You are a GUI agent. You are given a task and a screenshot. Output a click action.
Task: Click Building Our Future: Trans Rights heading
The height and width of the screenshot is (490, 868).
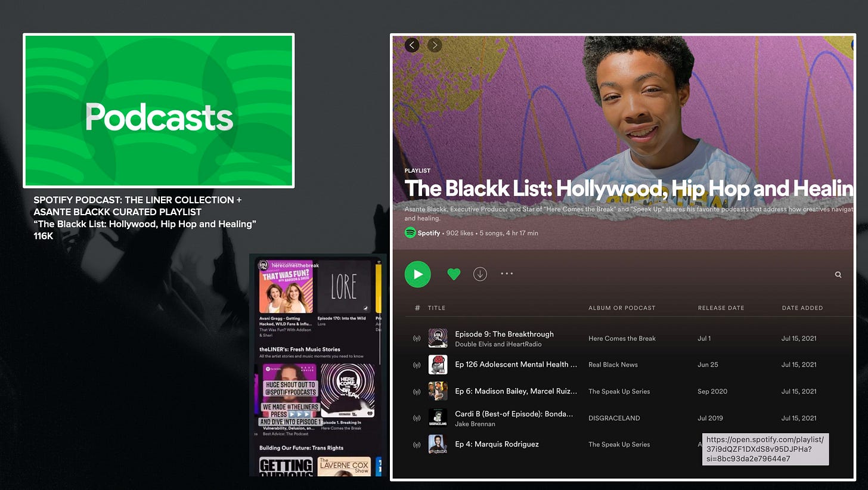[301, 448]
